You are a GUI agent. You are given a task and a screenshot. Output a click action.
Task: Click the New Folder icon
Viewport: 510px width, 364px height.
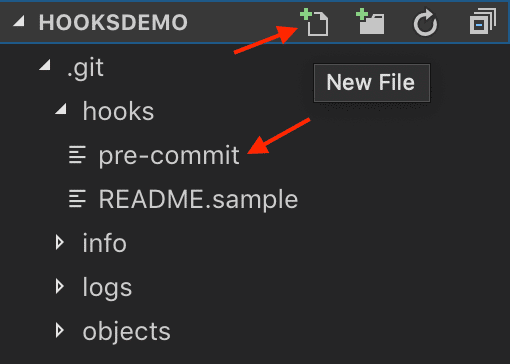click(370, 22)
